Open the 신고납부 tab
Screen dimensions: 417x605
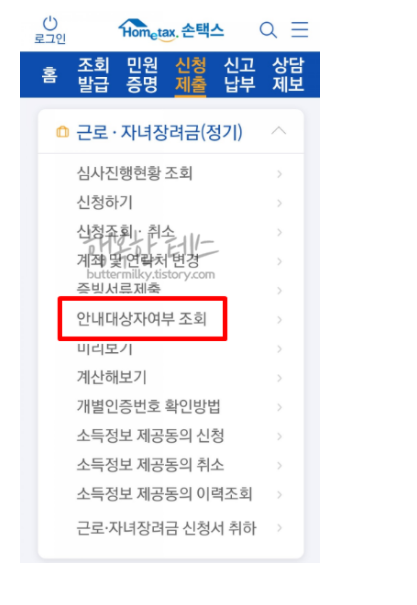pos(240,74)
